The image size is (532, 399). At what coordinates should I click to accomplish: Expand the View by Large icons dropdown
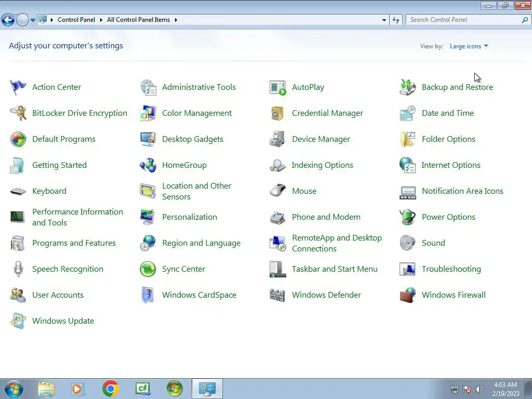(x=469, y=46)
